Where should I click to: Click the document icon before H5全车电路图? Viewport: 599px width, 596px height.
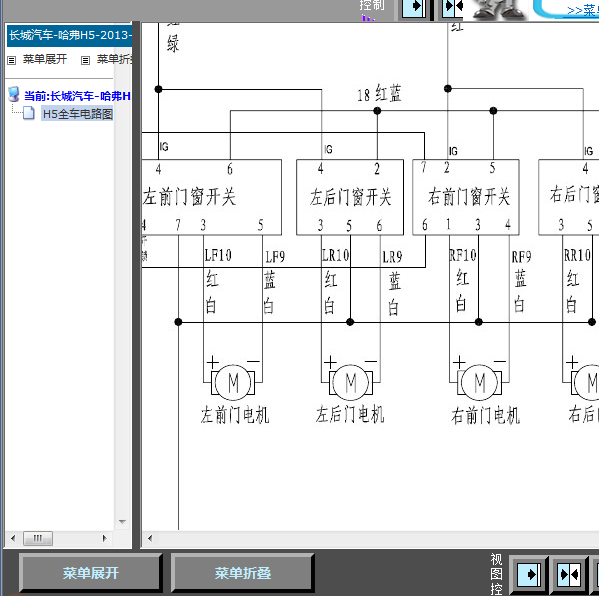click(x=29, y=113)
